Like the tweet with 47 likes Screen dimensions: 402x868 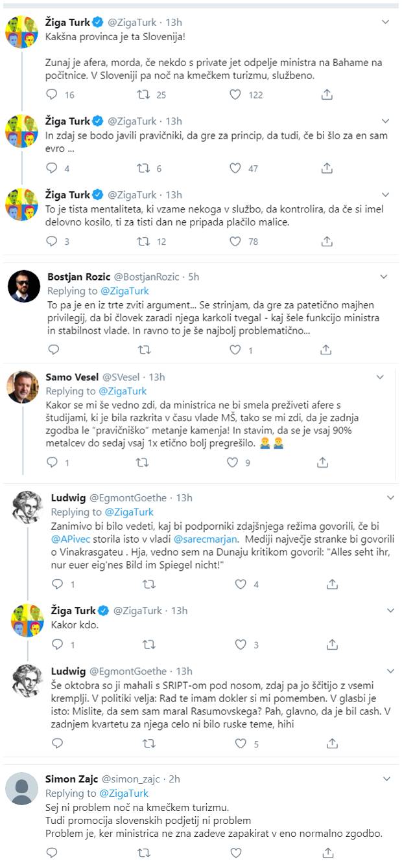pyautogui.click(x=236, y=168)
